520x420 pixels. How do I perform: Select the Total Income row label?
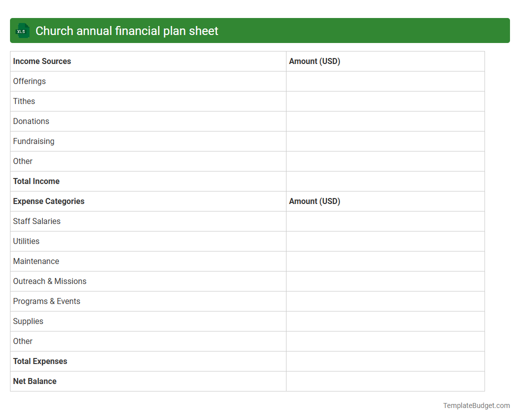[36, 181]
